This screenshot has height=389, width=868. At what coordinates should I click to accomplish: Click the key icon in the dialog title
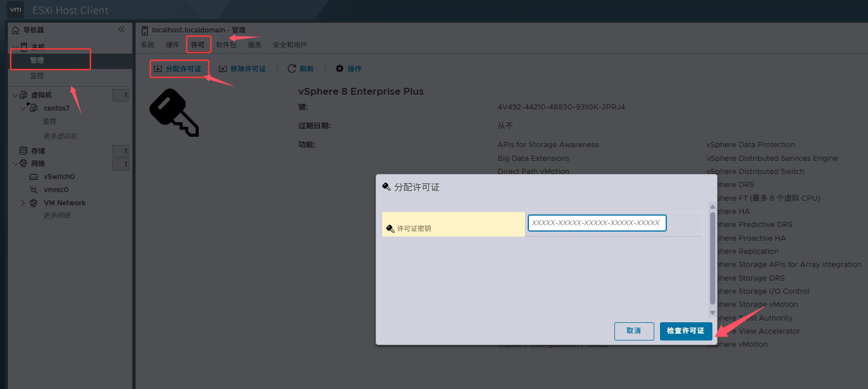point(386,187)
